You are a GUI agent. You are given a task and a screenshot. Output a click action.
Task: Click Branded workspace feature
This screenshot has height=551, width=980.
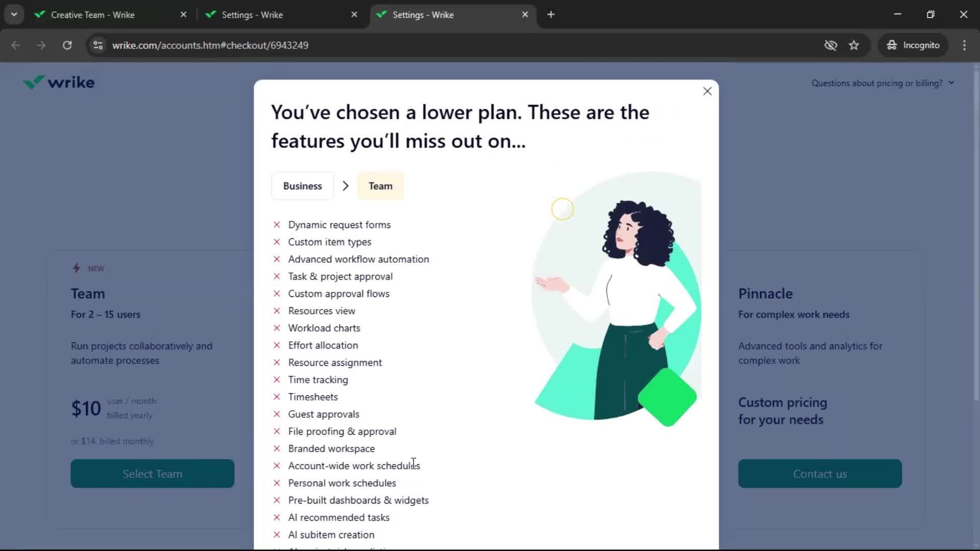[331, 448]
